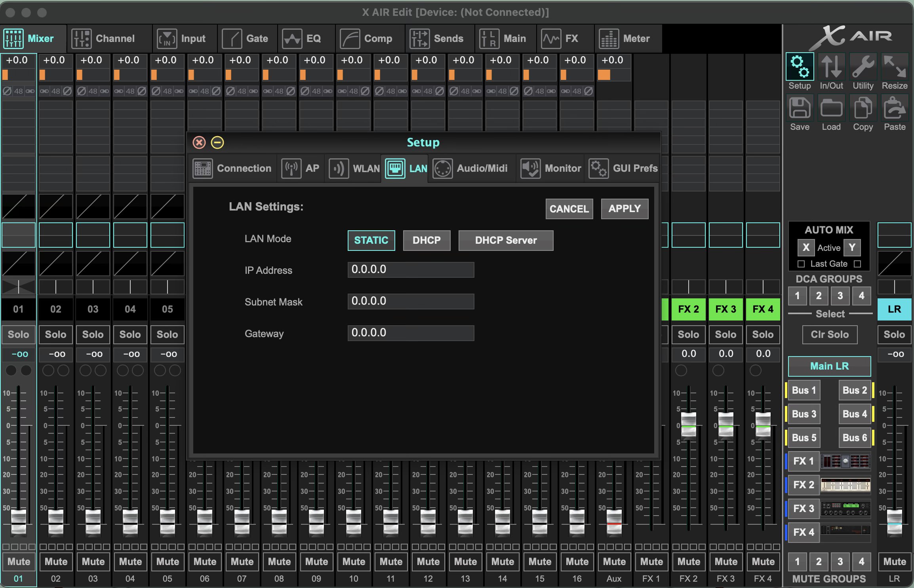The image size is (914, 588).
Task: Click the FX 3 channel fader handle
Action: 725,425
